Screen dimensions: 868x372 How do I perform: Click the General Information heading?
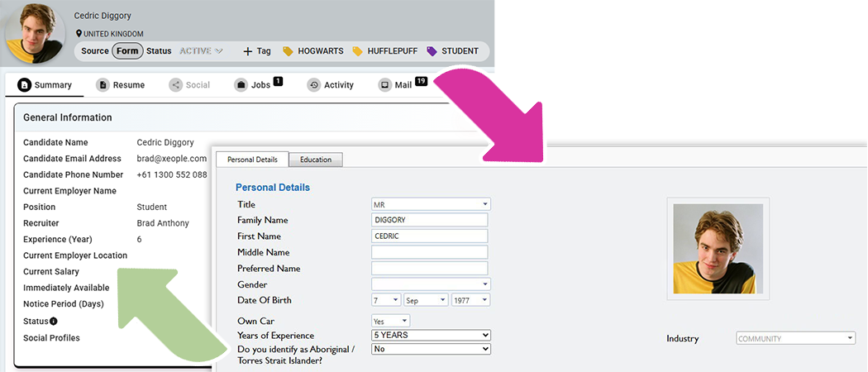point(68,117)
